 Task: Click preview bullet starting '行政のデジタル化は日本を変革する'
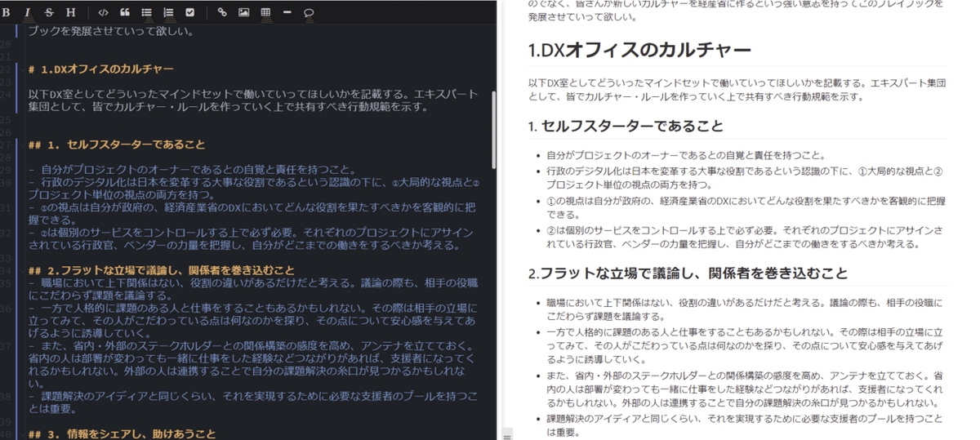point(745,177)
